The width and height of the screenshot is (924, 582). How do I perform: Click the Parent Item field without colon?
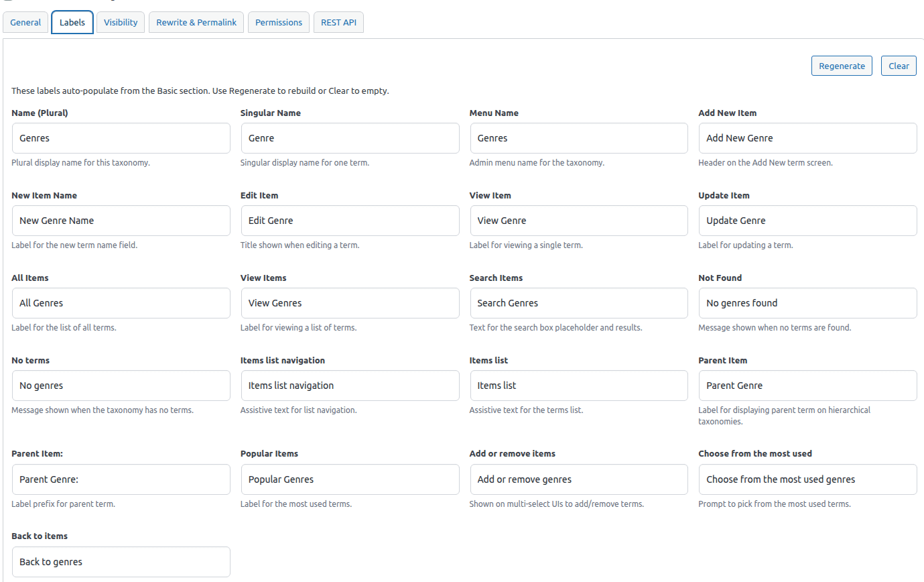click(x=808, y=386)
